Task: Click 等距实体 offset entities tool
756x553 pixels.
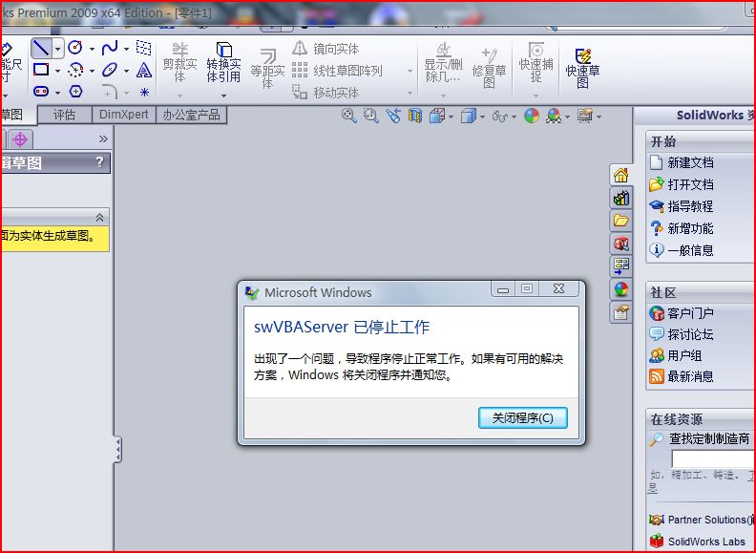Action: (267, 69)
